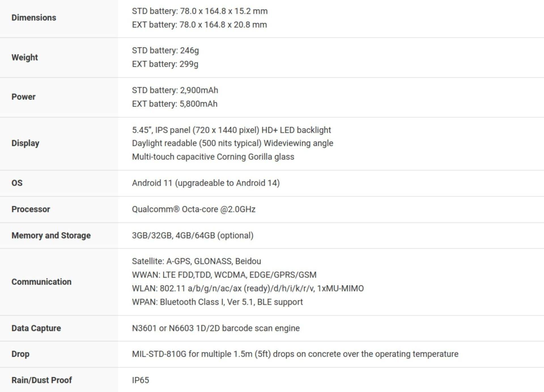This screenshot has width=544, height=392.
Task: Click the N3601 barcode scan engine text
Action: [x=216, y=328]
